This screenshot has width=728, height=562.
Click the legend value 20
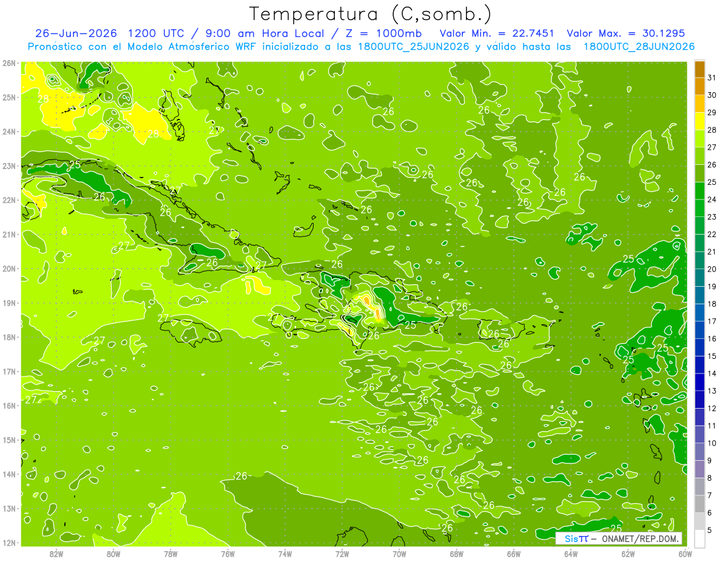[712, 269]
